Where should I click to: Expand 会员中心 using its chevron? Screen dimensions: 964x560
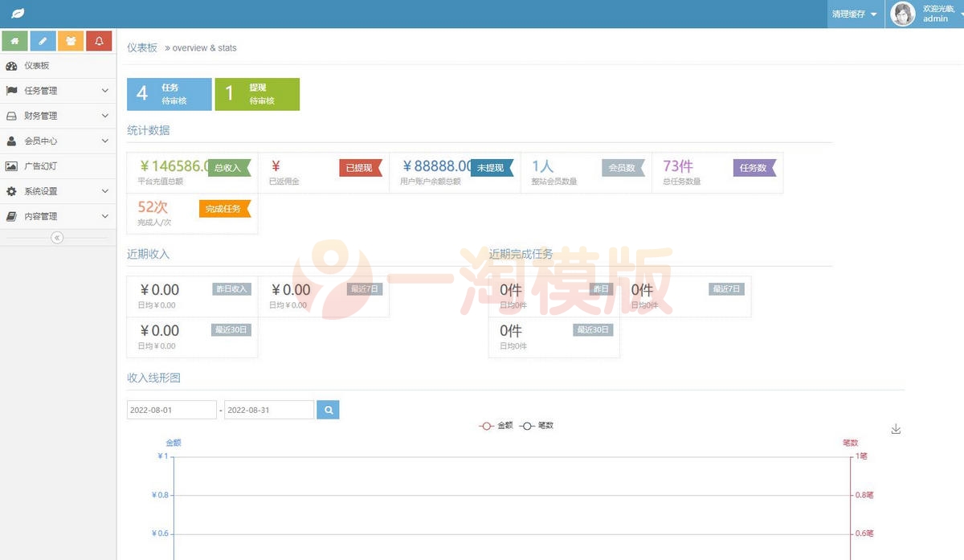pos(105,141)
